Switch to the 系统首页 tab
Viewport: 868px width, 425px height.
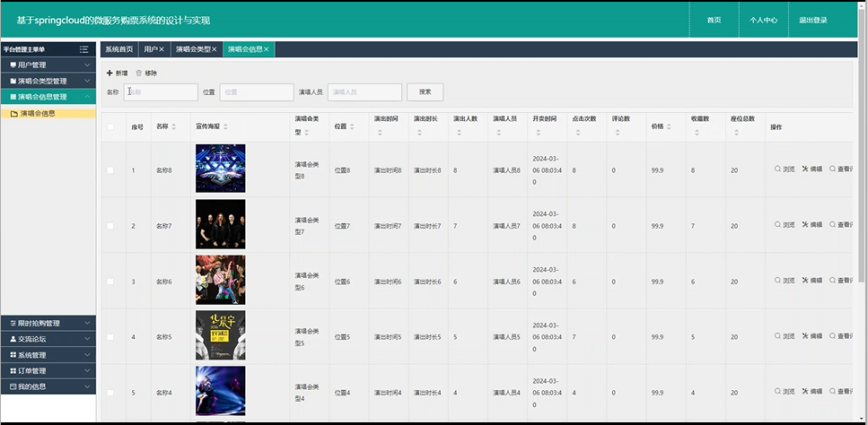(x=118, y=49)
